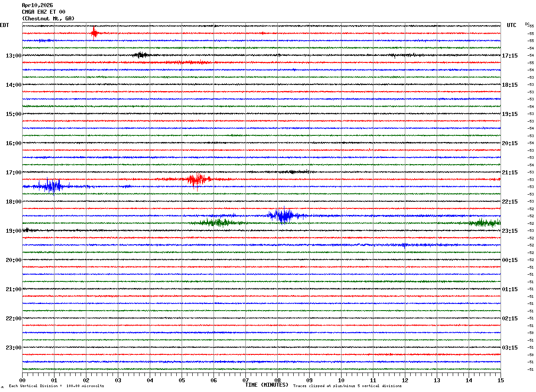Click the 00:15 UTC label
Image resolution: width=536 pixels, height=392 pixels.
tap(510, 260)
